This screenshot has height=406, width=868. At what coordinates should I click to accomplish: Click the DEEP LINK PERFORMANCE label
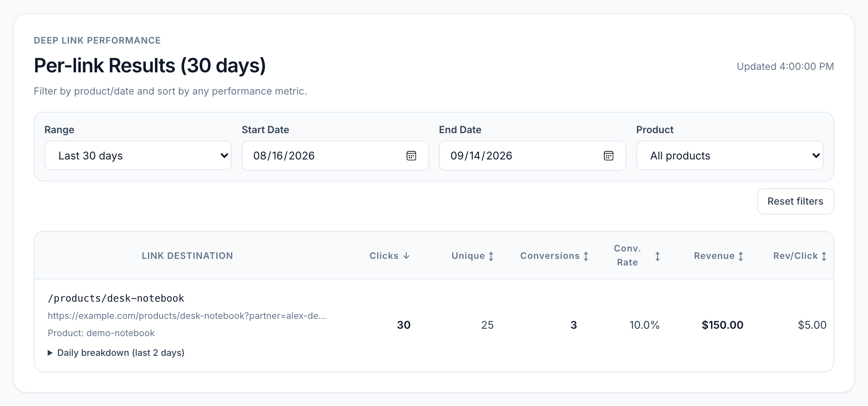tap(97, 40)
